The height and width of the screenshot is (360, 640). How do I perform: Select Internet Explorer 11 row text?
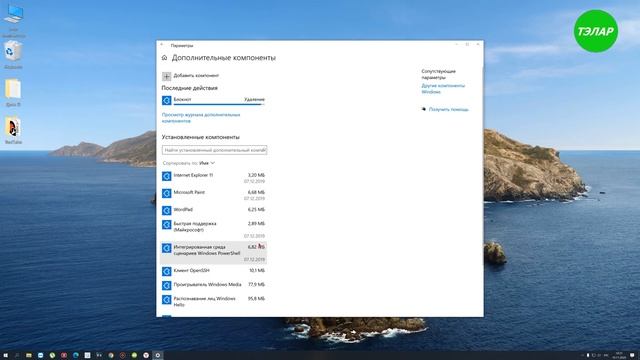193,175
